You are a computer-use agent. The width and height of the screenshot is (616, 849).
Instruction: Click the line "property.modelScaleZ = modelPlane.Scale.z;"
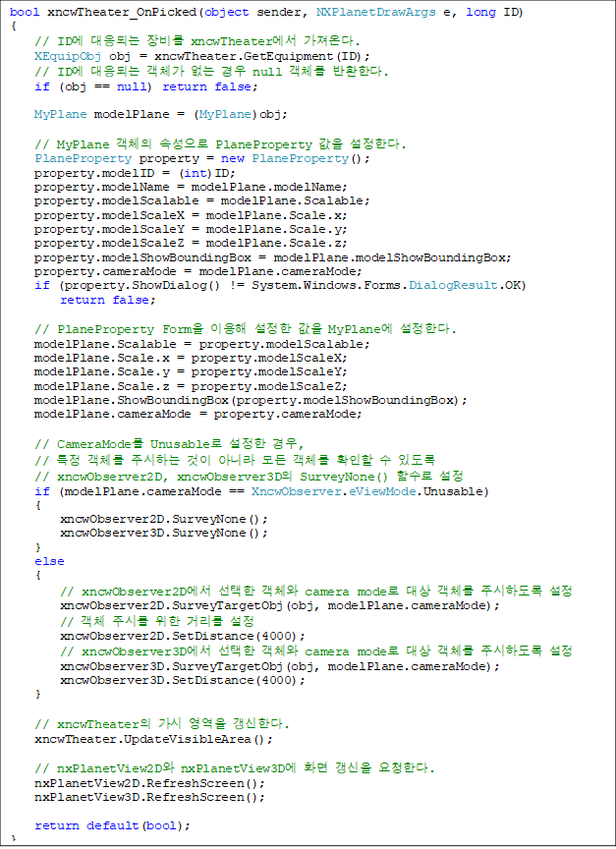tap(191, 243)
